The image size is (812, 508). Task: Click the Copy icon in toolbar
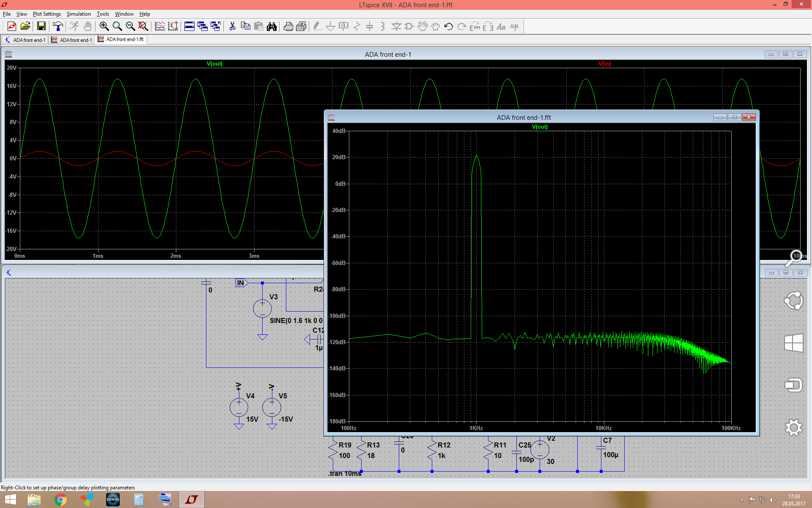point(245,26)
